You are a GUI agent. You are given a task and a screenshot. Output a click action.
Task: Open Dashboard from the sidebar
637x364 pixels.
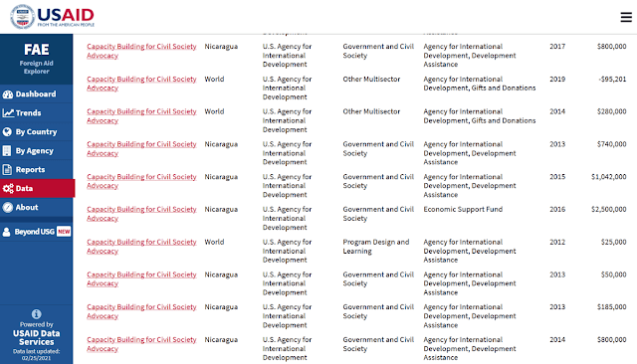pyautogui.click(x=37, y=94)
